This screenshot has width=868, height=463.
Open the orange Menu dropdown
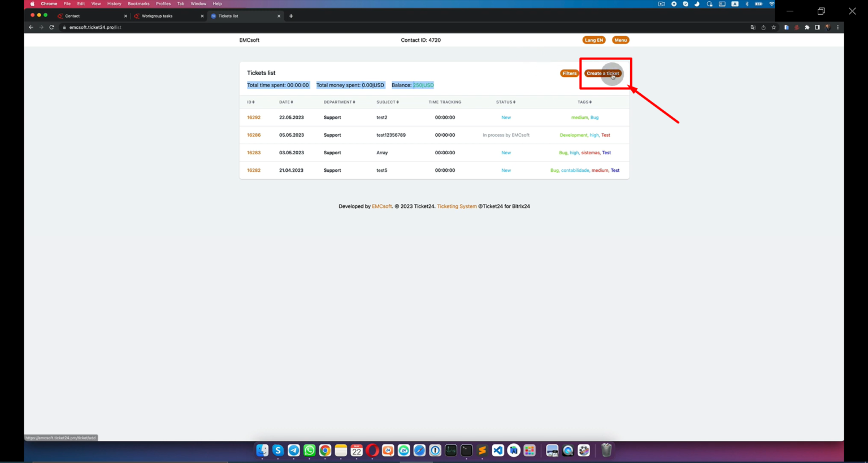620,40
